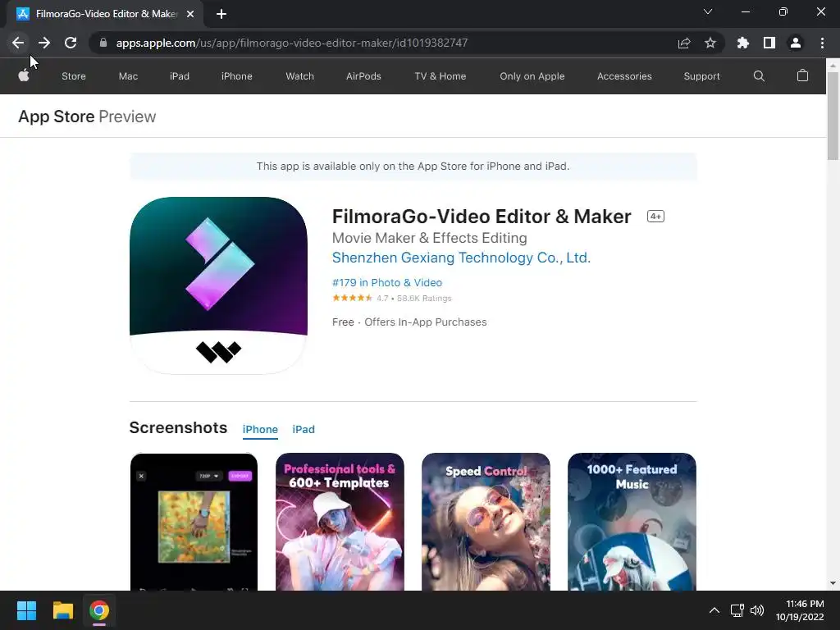Open the iPad navigation item

(x=180, y=76)
